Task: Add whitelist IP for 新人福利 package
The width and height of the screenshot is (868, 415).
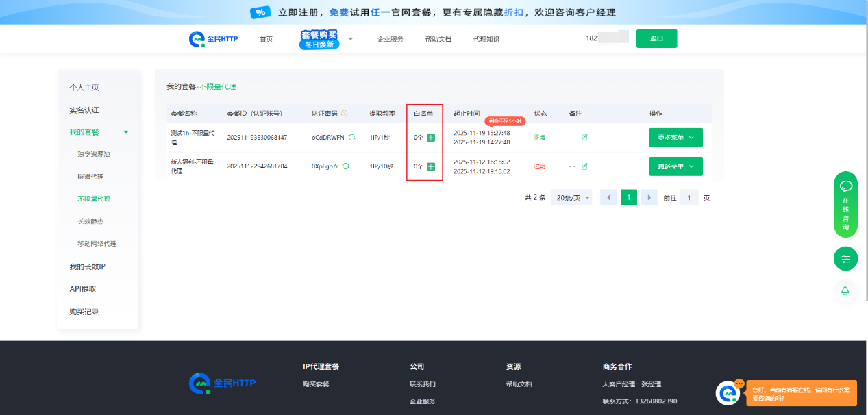Action: click(431, 166)
